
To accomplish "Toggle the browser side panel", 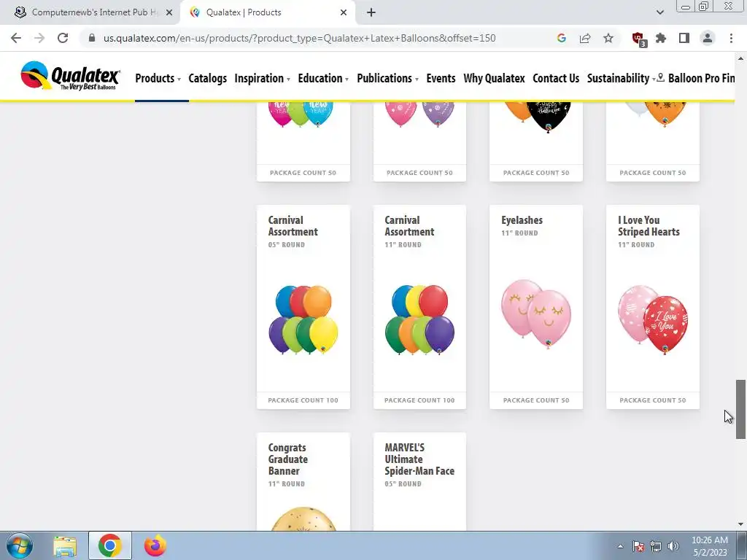I will [684, 38].
